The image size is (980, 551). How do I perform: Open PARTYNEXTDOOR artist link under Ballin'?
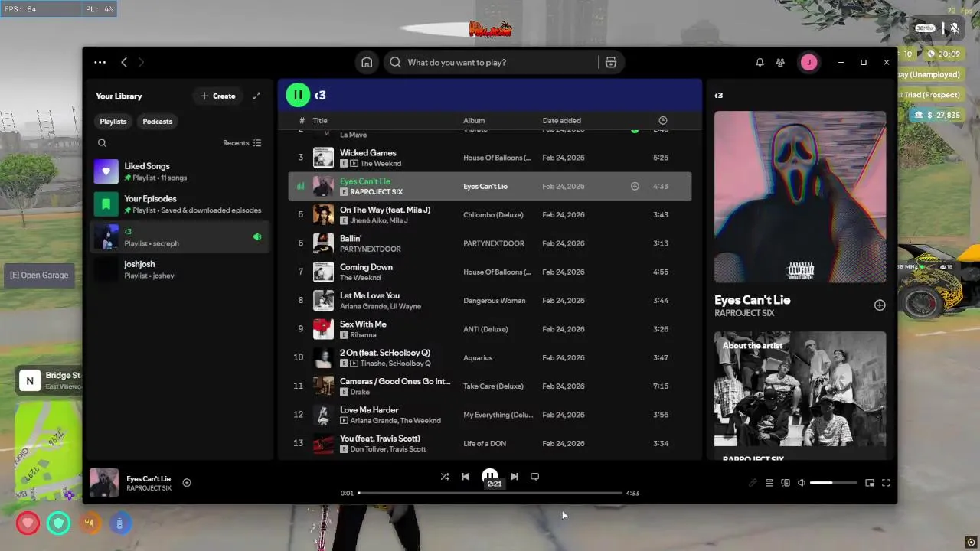pyautogui.click(x=371, y=249)
